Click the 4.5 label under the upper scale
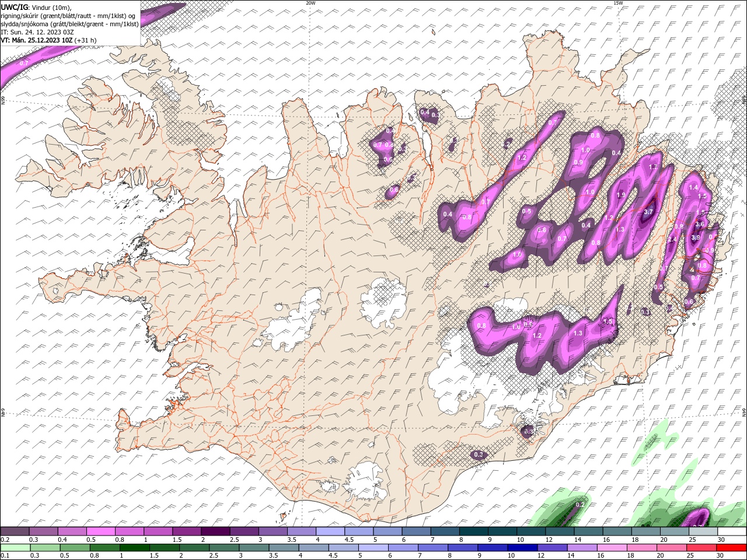Image resolution: width=747 pixels, height=560 pixels. 349,540
